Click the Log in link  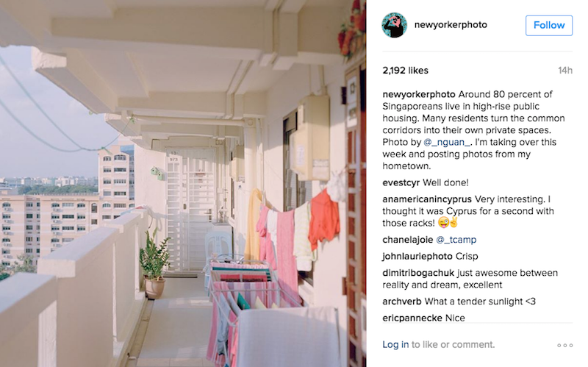coord(395,344)
